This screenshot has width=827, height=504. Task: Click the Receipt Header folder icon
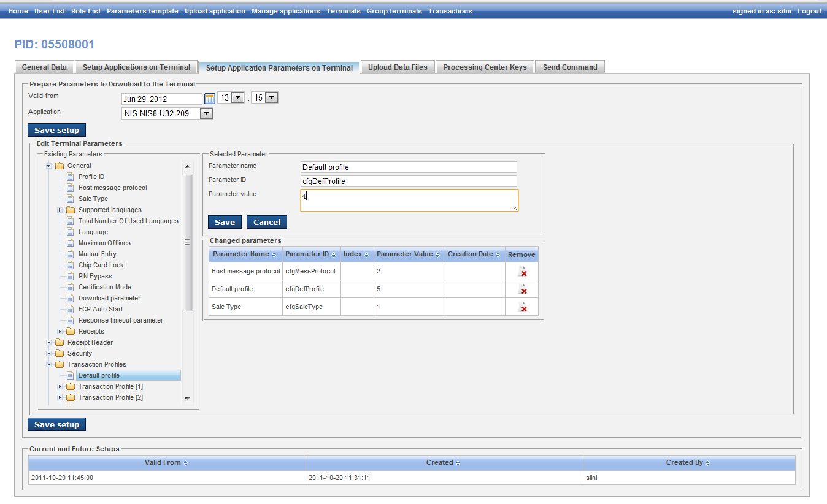click(60, 342)
